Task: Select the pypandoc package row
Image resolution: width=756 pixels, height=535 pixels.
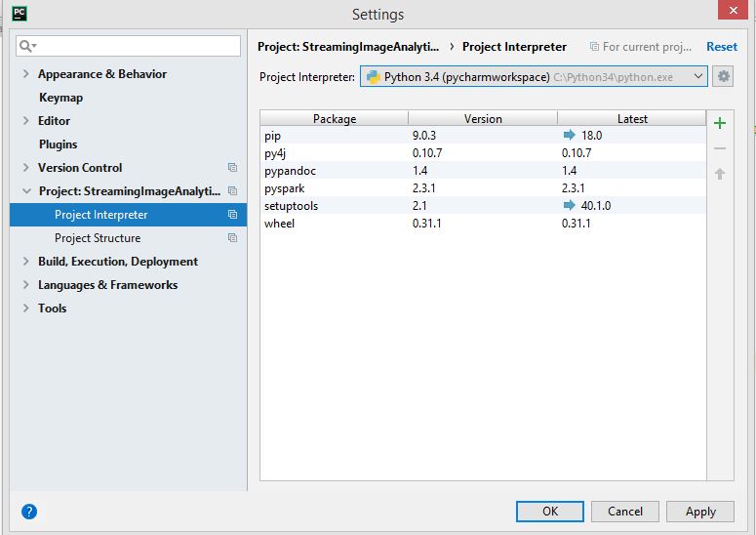Action: tap(483, 170)
